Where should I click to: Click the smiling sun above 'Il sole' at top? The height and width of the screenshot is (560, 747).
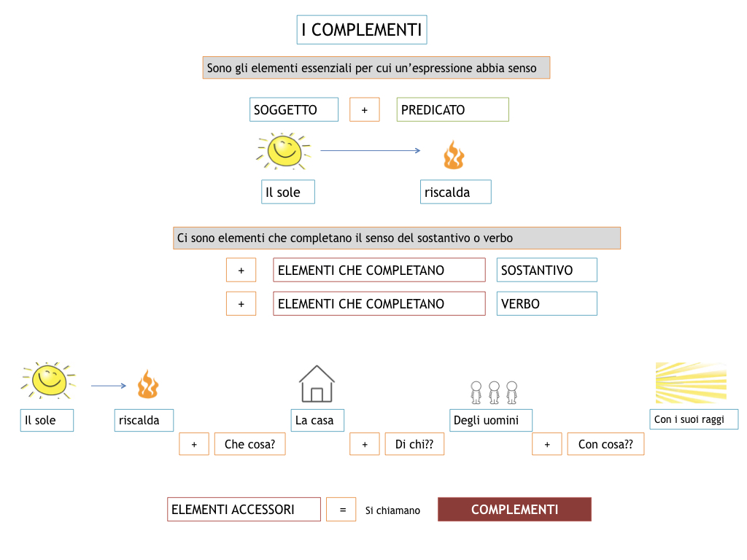coord(284,151)
